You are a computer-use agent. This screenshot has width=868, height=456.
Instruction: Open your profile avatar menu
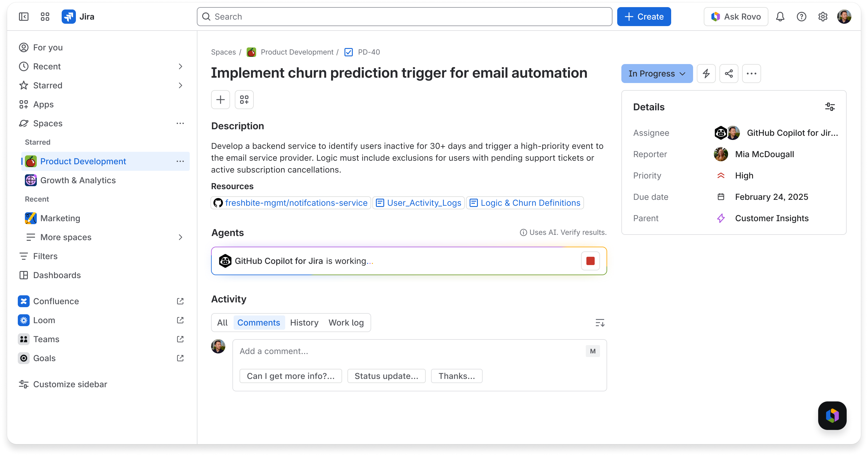tap(844, 17)
